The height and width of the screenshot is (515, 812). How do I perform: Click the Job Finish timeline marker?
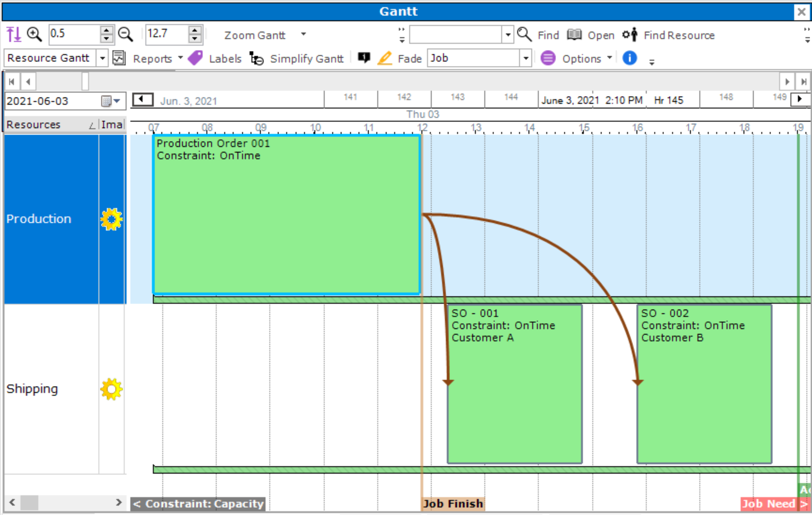(453, 504)
